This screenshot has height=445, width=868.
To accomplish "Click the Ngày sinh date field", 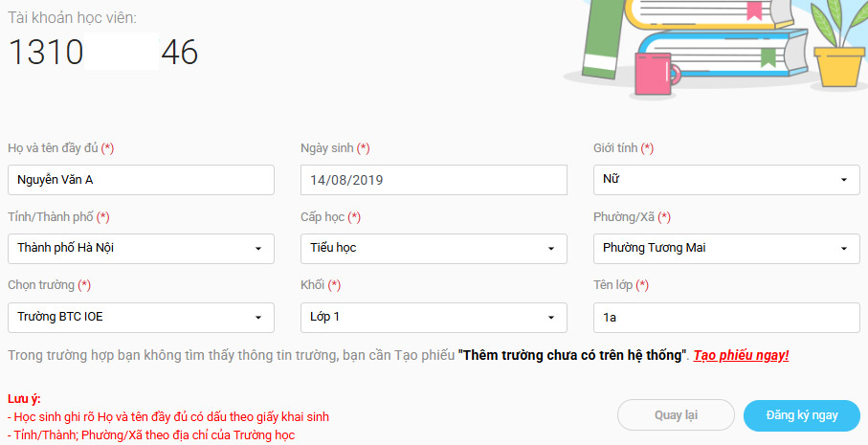I will point(434,180).
